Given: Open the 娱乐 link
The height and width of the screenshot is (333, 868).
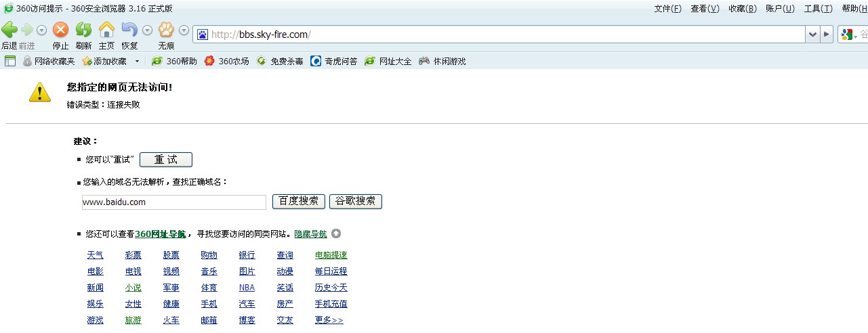Looking at the screenshot, I should [96, 304].
